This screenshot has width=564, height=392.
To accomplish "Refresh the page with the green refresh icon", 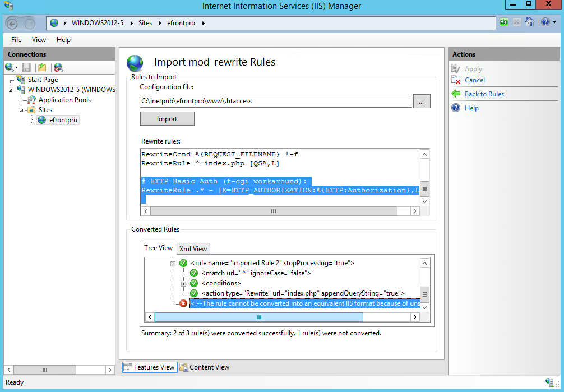I will pos(504,22).
